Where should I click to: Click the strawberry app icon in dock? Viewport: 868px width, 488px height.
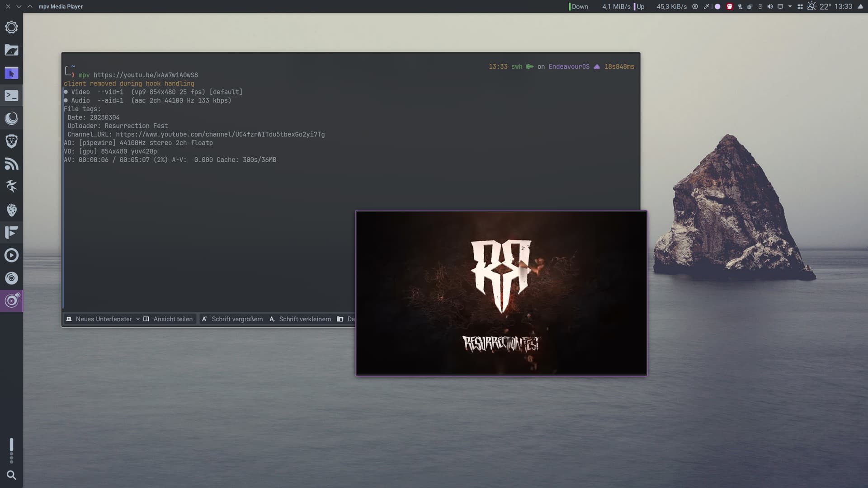point(11,210)
